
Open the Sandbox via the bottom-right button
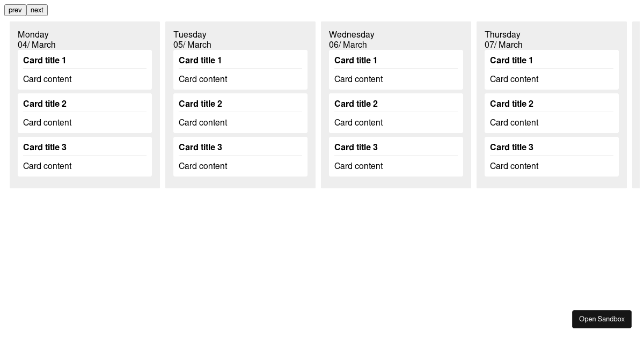[x=602, y=319]
